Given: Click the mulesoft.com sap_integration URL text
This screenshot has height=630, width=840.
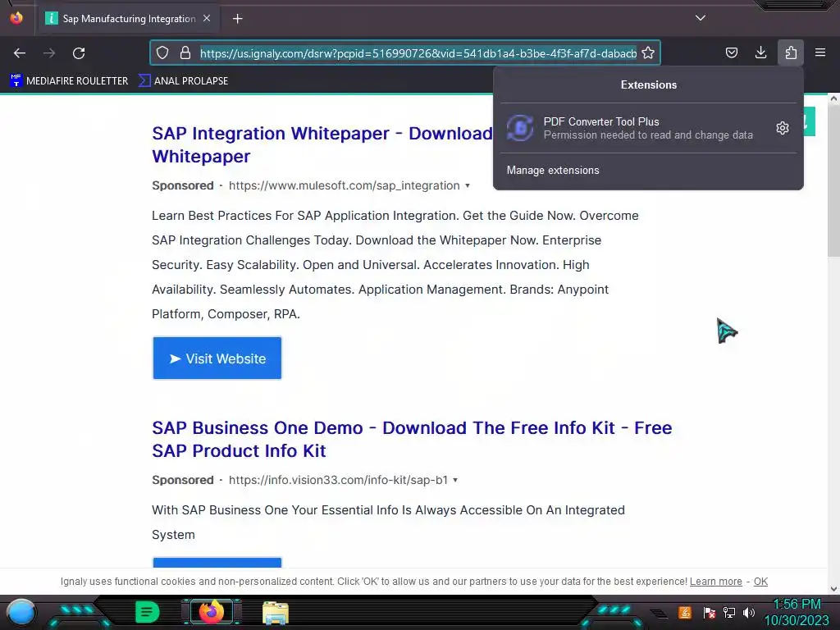Looking at the screenshot, I should [x=344, y=185].
